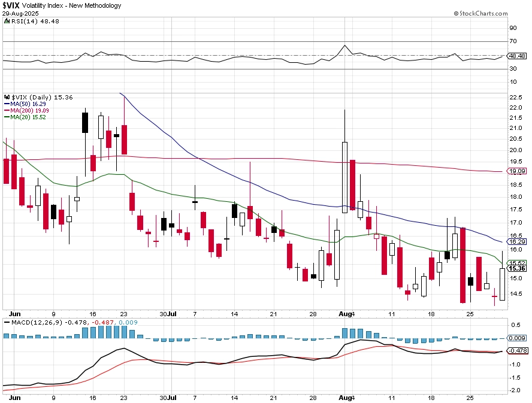The height and width of the screenshot is (403, 532).
Task: Click the 29-Aug-2025 date label
Action: [20, 14]
